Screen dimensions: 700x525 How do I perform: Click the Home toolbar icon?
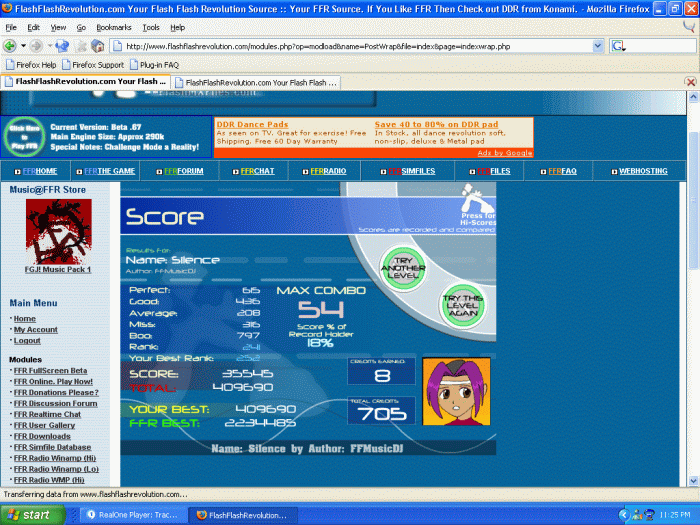click(x=97, y=46)
